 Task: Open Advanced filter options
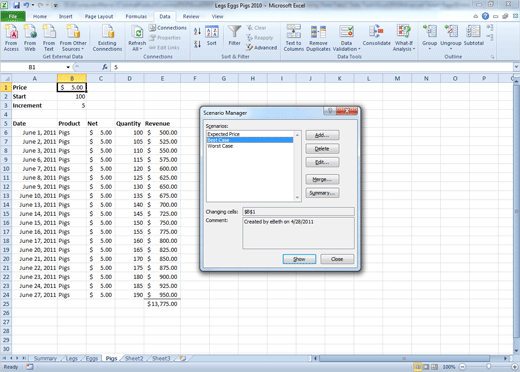point(262,48)
